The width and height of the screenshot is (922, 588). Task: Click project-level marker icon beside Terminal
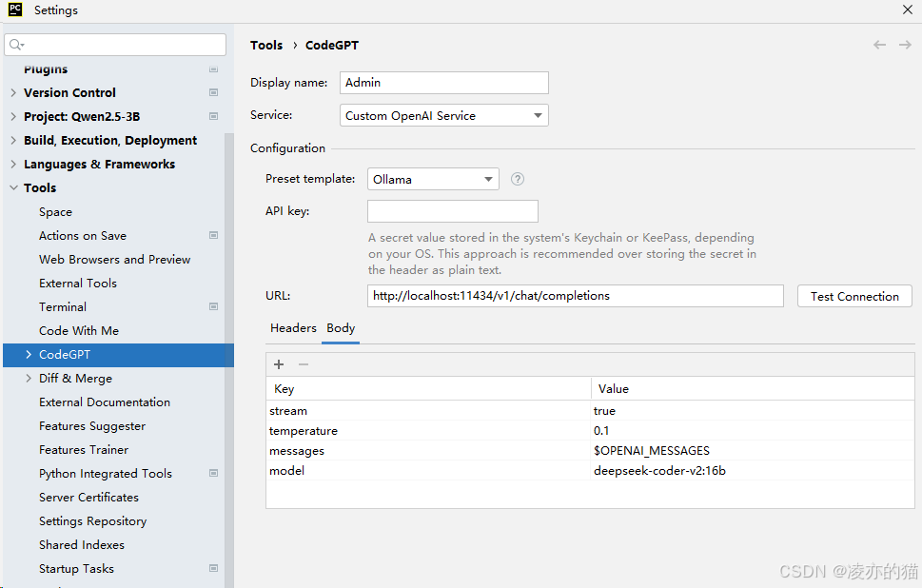[x=213, y=306]
